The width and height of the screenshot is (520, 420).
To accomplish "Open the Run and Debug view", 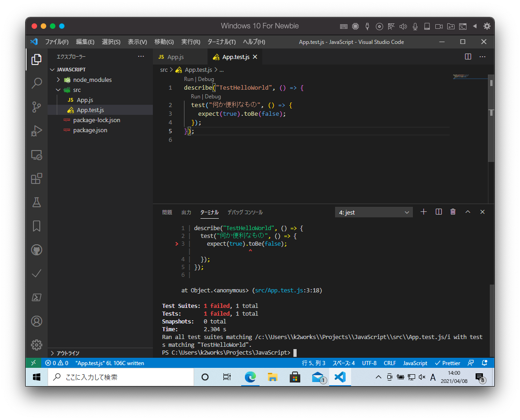I will click(37, 131).
